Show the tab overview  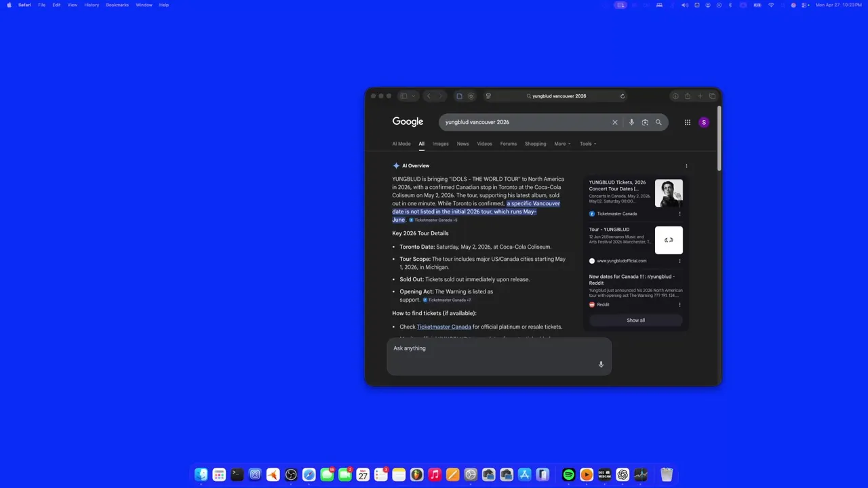[x=712, y=96]
